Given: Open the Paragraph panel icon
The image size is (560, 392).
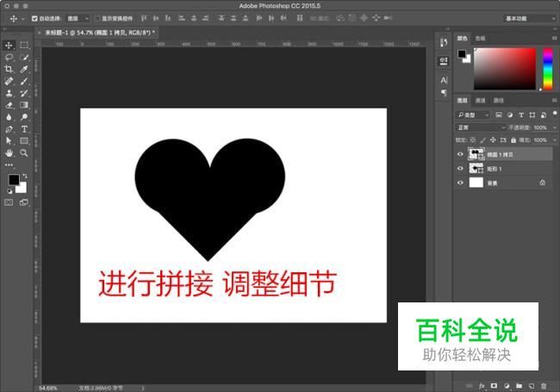Looking at the screenshot, I should 444,93.
